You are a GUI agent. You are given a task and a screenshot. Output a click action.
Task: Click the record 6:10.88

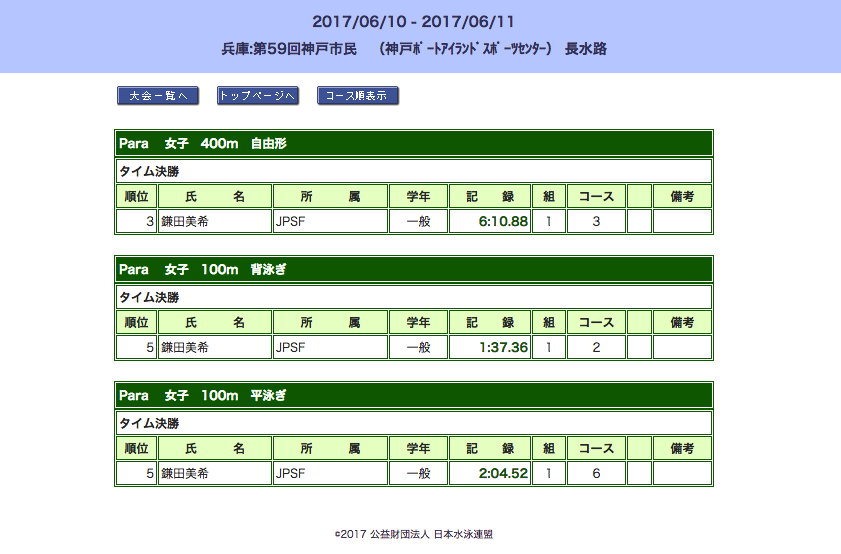[x=503, y=221]
